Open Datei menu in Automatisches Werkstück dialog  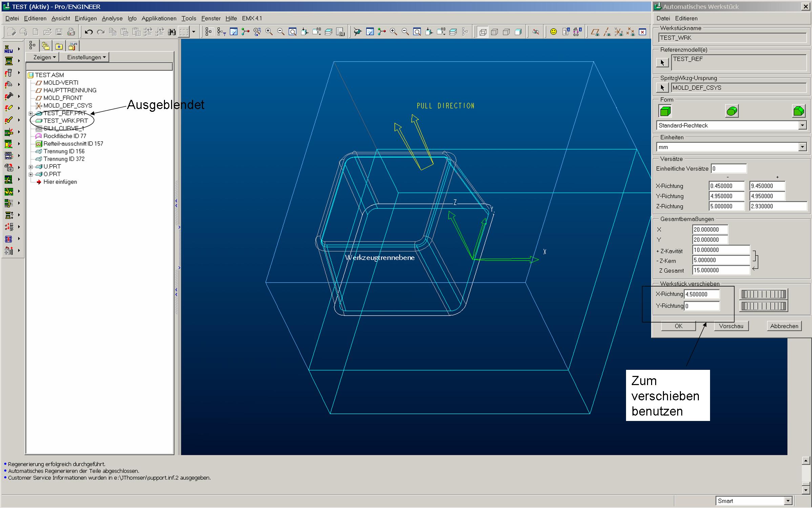tap(663, 18)
